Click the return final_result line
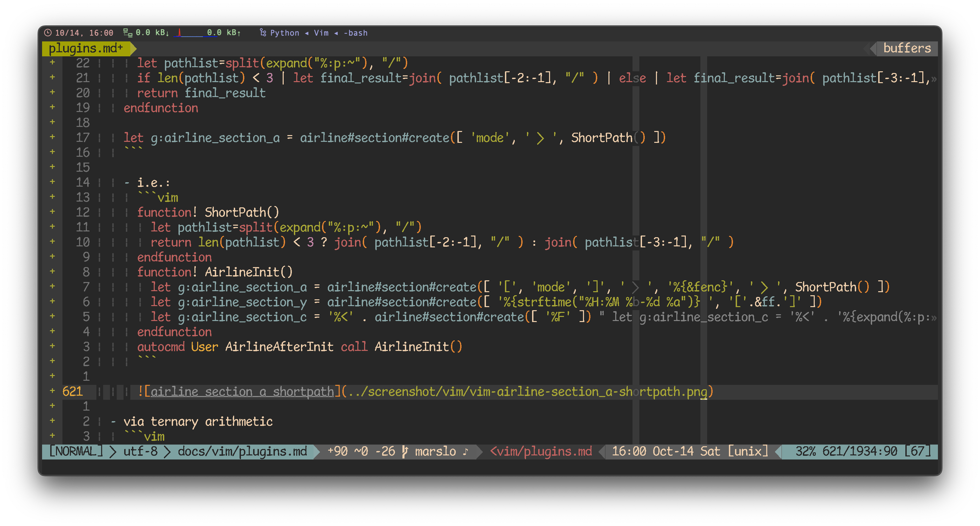Screen dimensions: 980x526 click(201, 93)
